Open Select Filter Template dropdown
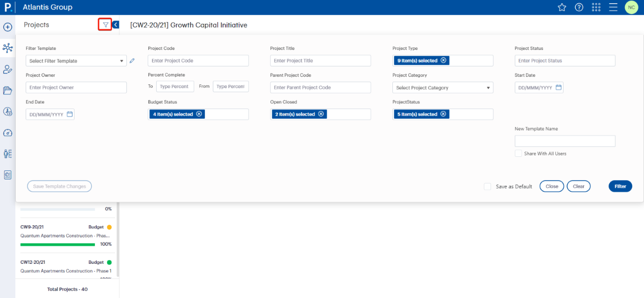644x298 pixels. (76, 61)
